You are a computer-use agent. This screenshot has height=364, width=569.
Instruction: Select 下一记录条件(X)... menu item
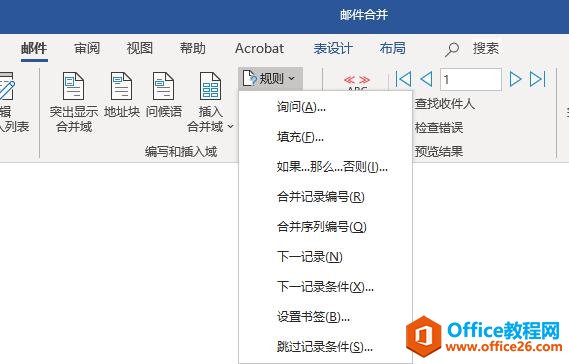tap(326, 287)
